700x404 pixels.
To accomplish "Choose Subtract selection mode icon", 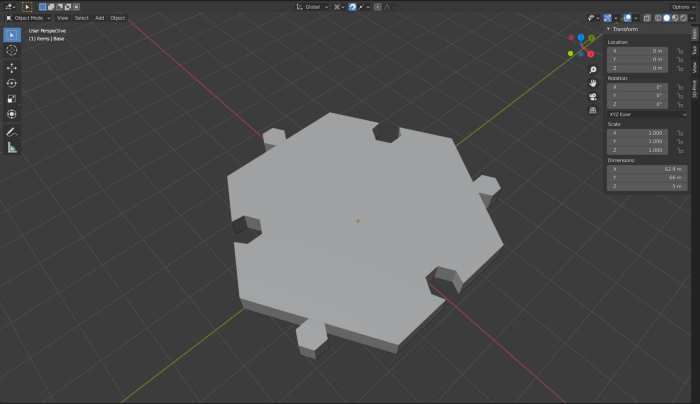I will (x=59, y=7).
